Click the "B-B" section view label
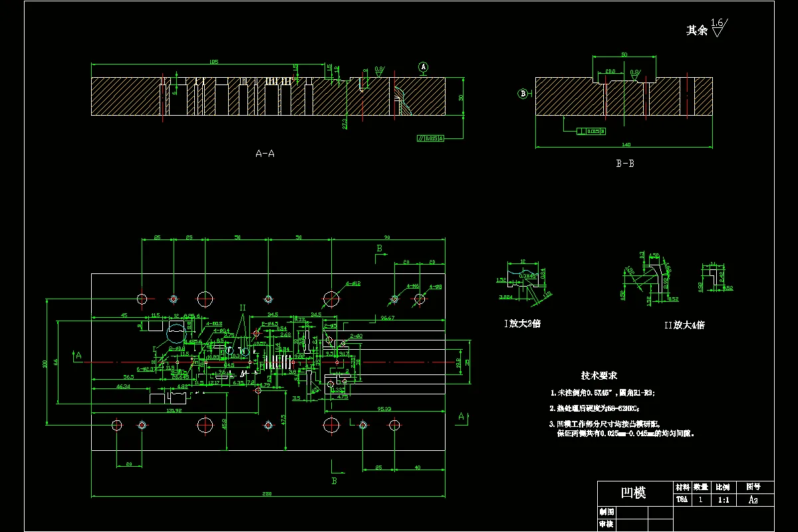Image resolution: width=798 pixels, height=532 pixels. pyautogui.click(x=624, y=163)
